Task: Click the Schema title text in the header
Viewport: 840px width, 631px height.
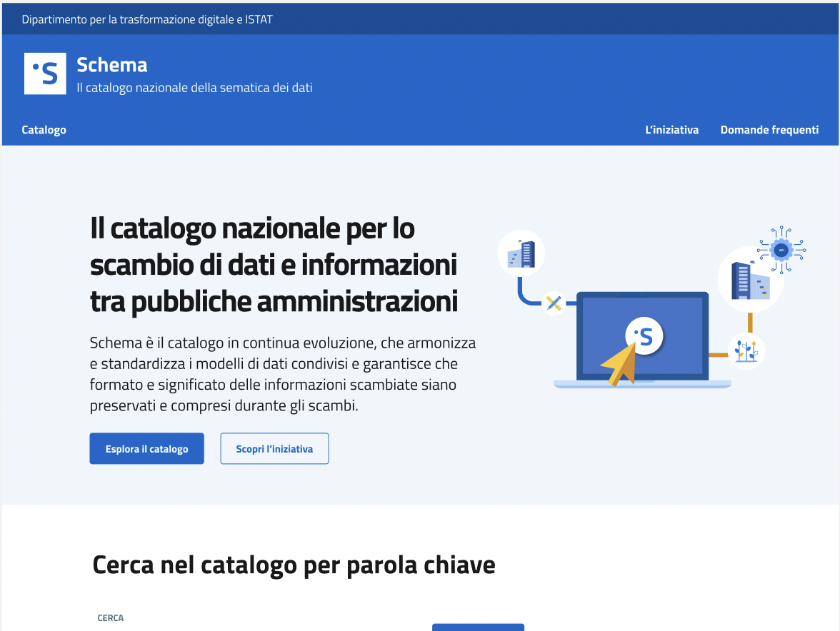Action: pos(112,65)
